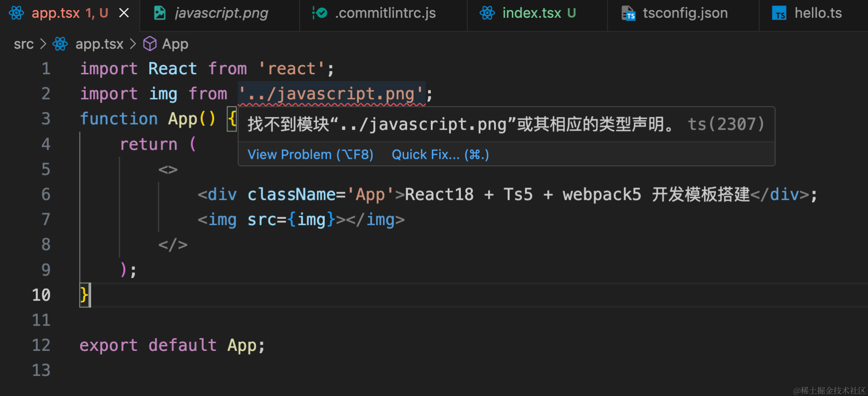Click the src breadcrumb segment
868x396 pixels.
pos(24,44)
